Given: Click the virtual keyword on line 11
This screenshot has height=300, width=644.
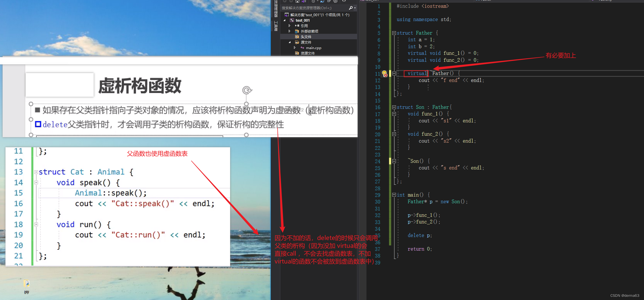Looking at the screenshot, I should click(417, 73).
